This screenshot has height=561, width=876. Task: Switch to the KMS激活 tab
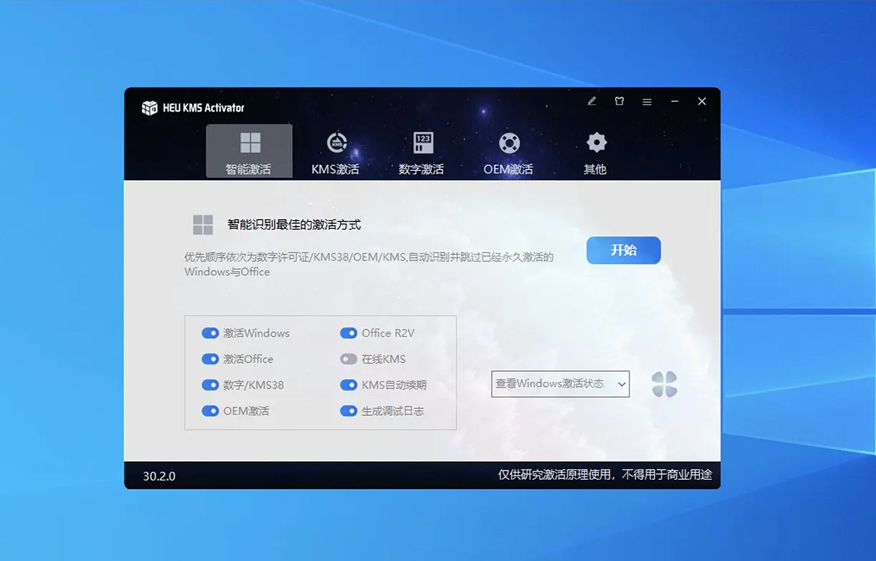click(x=335, y=153)
